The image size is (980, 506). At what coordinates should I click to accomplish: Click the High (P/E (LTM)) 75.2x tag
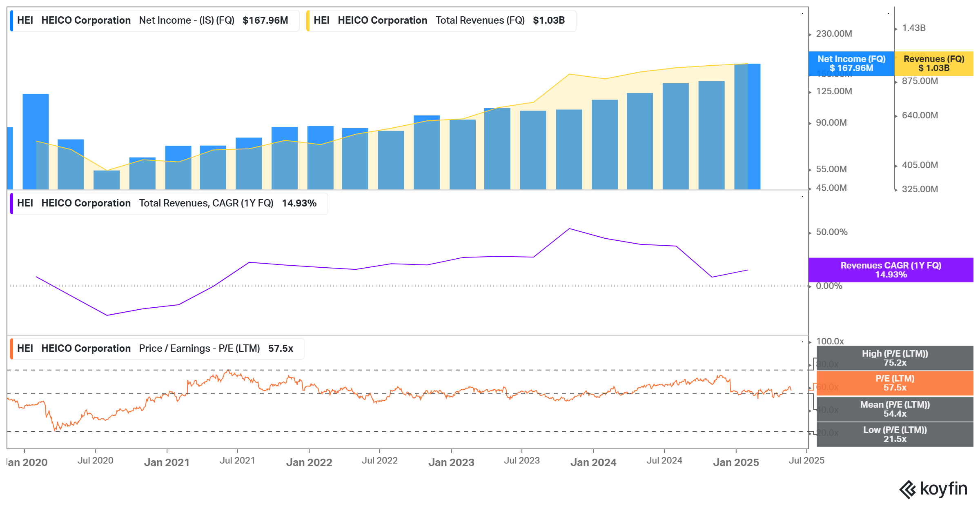(x=895, y=358)
